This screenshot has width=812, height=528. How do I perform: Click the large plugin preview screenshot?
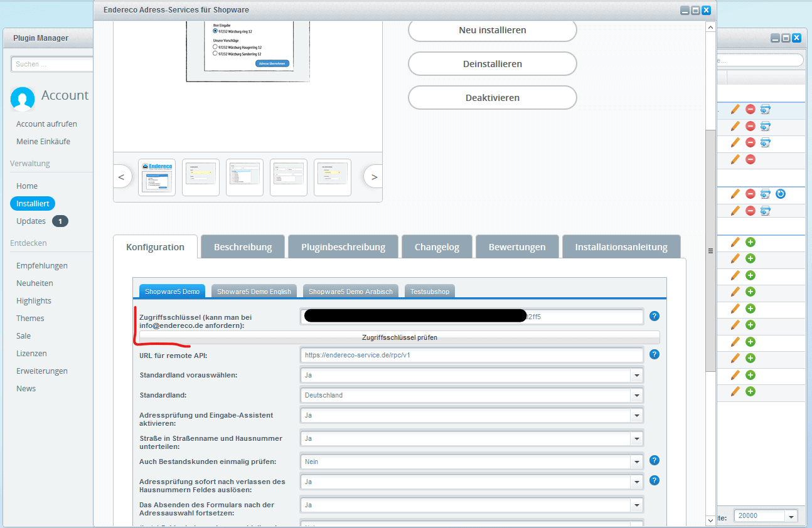[x=248, y=51]
